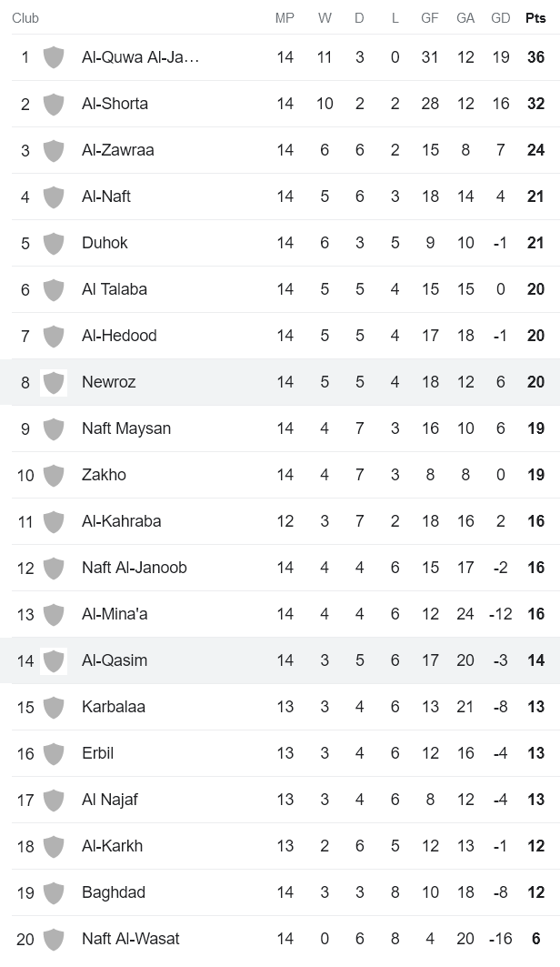The width and height of the screenshot is (560, 967).
Task: Select the Karbalaa table row name
Action: (113, 707)
